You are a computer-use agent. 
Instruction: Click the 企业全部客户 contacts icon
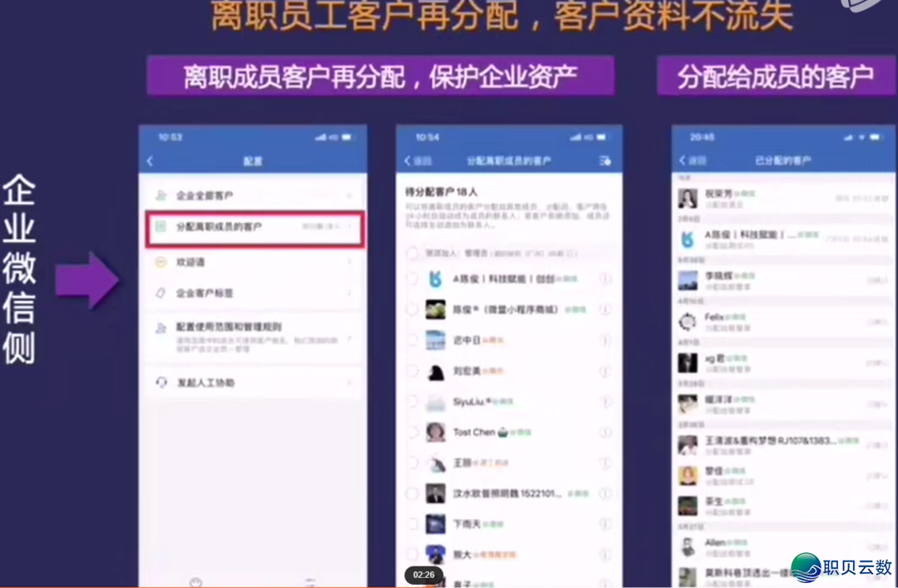click(x=161, y=193)
